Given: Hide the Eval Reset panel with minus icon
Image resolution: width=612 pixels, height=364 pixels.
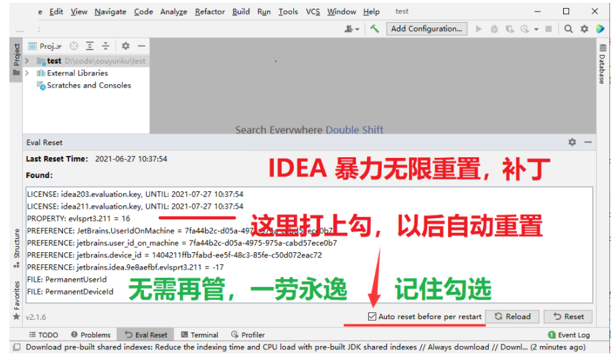Looking at the screenshot, I should 588,143.
